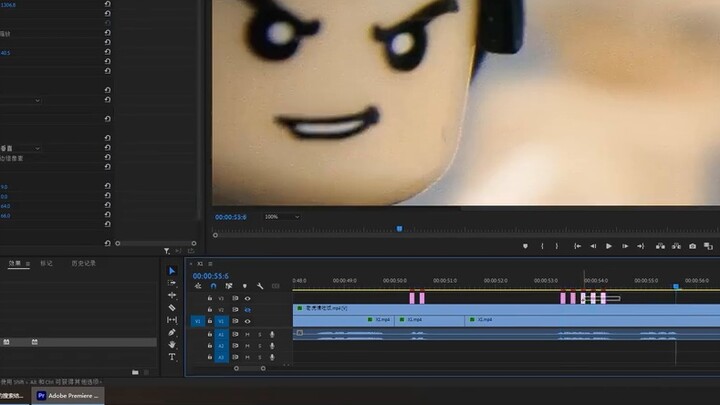Click the 64.0 value in Effect Controls
720x405 pixels.
click(5, 206)
